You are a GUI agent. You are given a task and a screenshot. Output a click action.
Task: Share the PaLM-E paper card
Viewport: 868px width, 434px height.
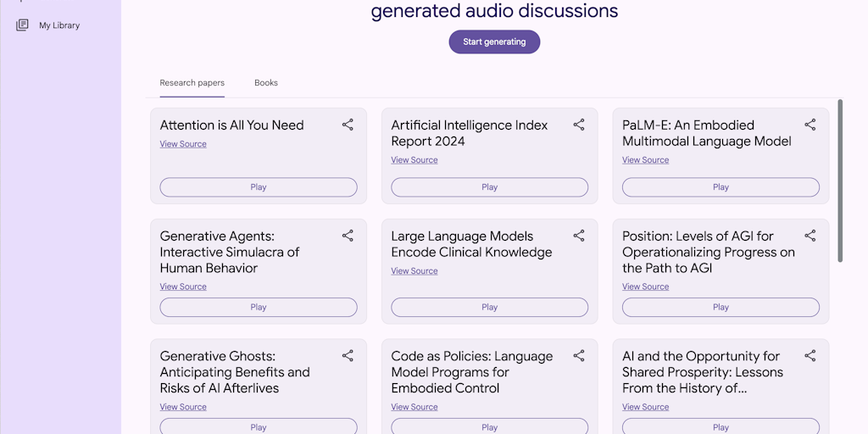coord(810,125)
